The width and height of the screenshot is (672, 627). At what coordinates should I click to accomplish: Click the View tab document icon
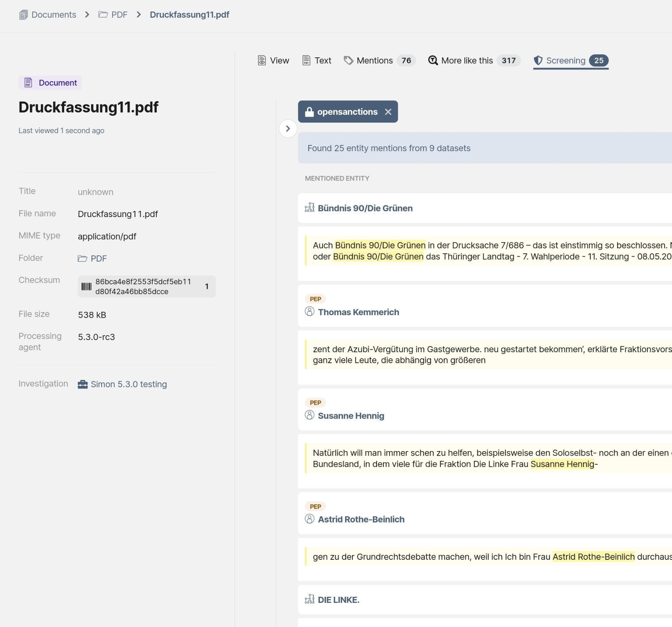click(262, 60)
